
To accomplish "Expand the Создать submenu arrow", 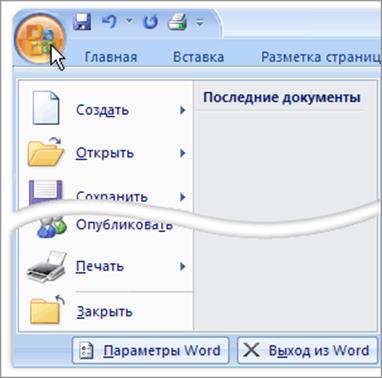I will (182, 110).
